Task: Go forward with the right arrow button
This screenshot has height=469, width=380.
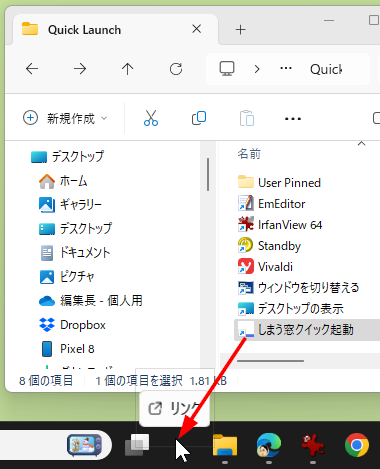Action: [x=80, y=69]
